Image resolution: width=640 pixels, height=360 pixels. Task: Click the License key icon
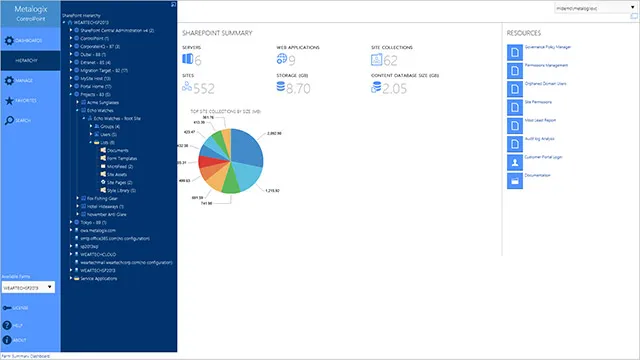click(7, 308)
